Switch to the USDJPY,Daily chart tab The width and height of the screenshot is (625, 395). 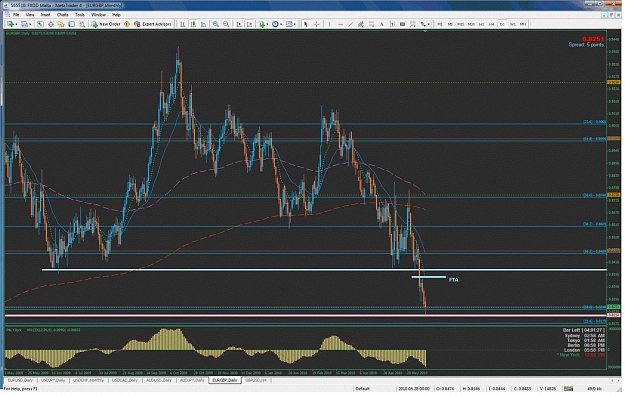pos(53,381)
